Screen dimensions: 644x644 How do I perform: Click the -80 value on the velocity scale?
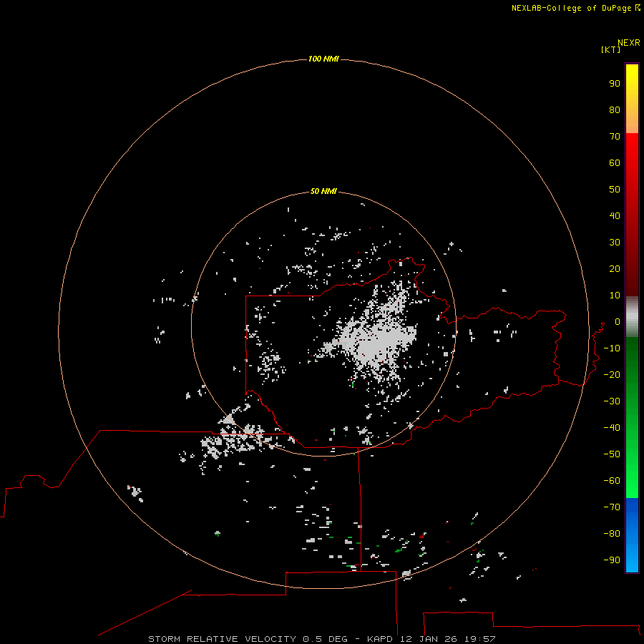click(612, 534)
